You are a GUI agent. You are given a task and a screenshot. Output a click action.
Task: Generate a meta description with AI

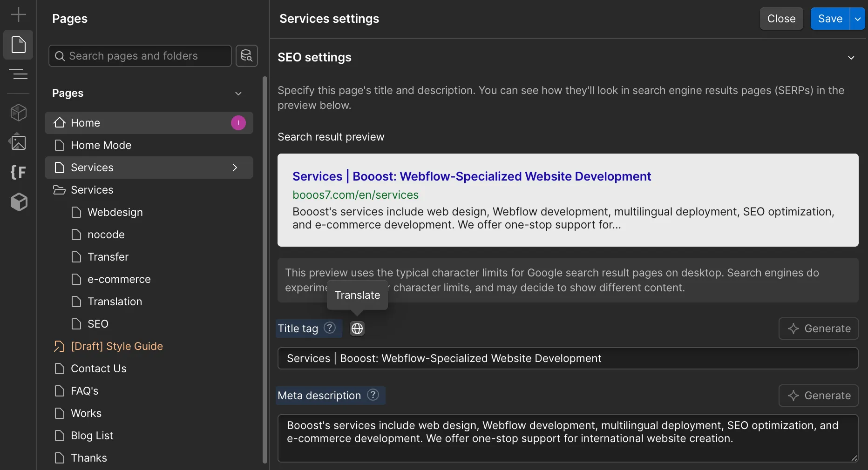pyautogui.click(x=819, y=396)
